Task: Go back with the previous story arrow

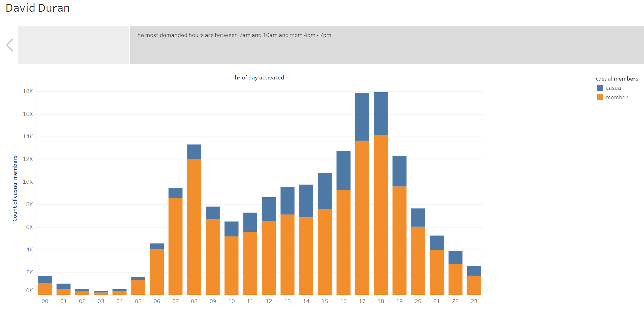Action: (10, 45)
